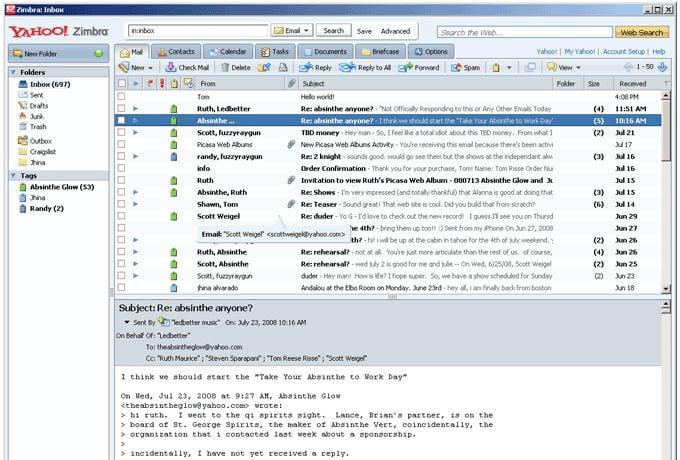Switch to the Contacts tab
This screenshot has height=460, width=680.
coord(176,52)
